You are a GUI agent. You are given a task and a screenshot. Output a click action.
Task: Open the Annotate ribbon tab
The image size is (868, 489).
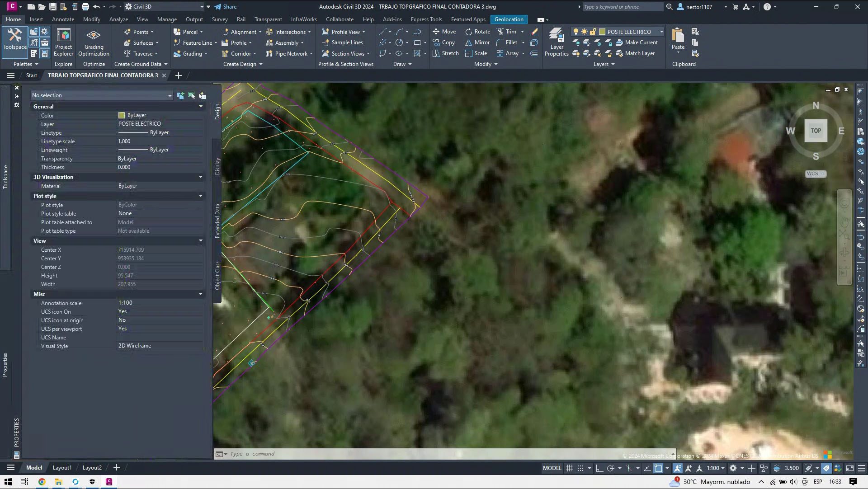click(63, 19)
